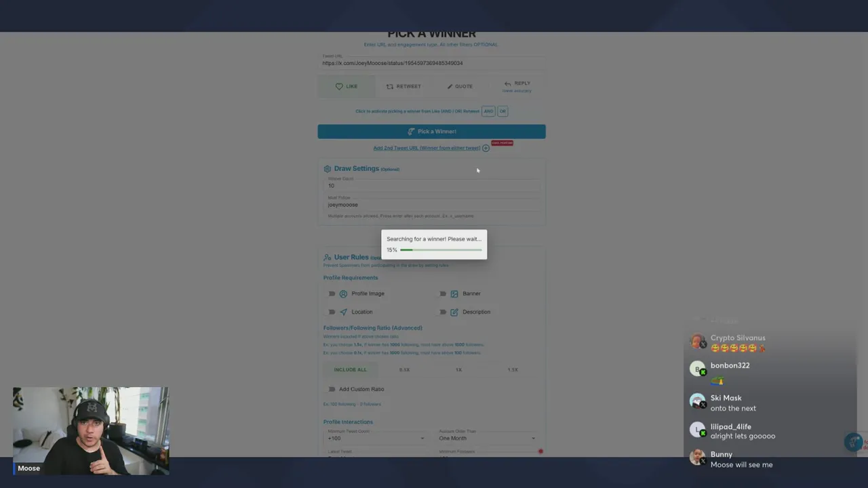Click the red Minimum Followers slider handle
Image resolution: width=868 pixels, height=488 pixels.
click(x=540, y=451)
